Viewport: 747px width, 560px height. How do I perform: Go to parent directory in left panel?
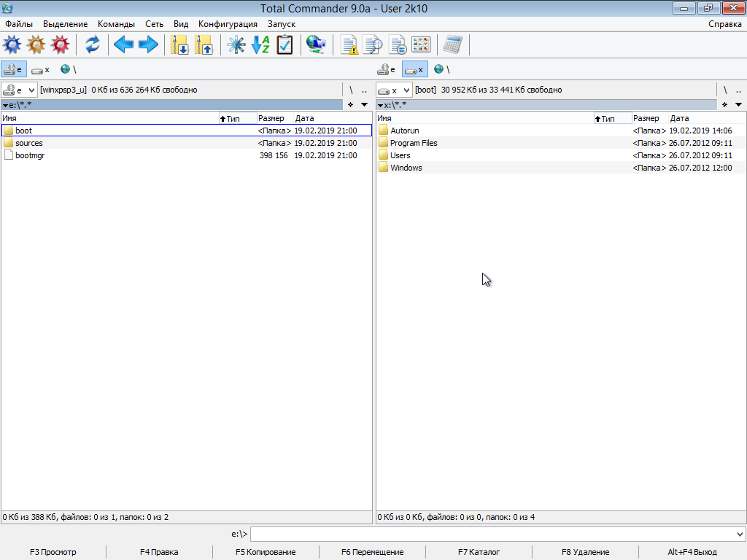point(365,90)
